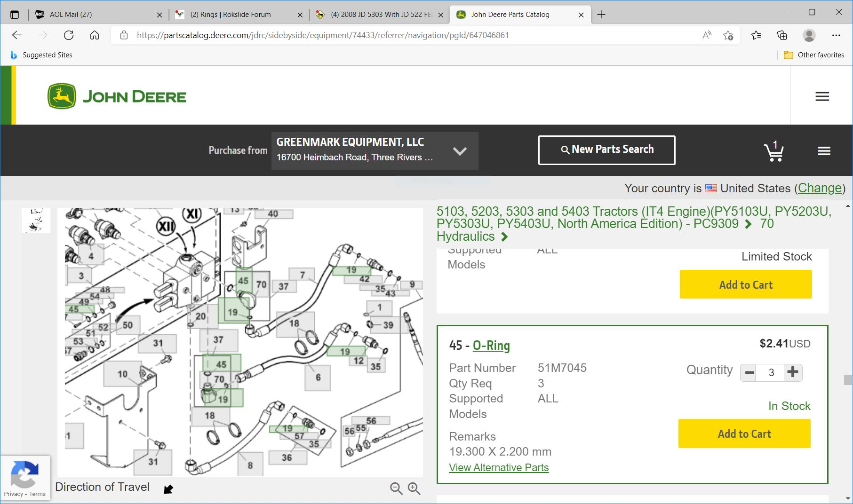
Task: Open the O-Ring part link
Action: [491, 346]
